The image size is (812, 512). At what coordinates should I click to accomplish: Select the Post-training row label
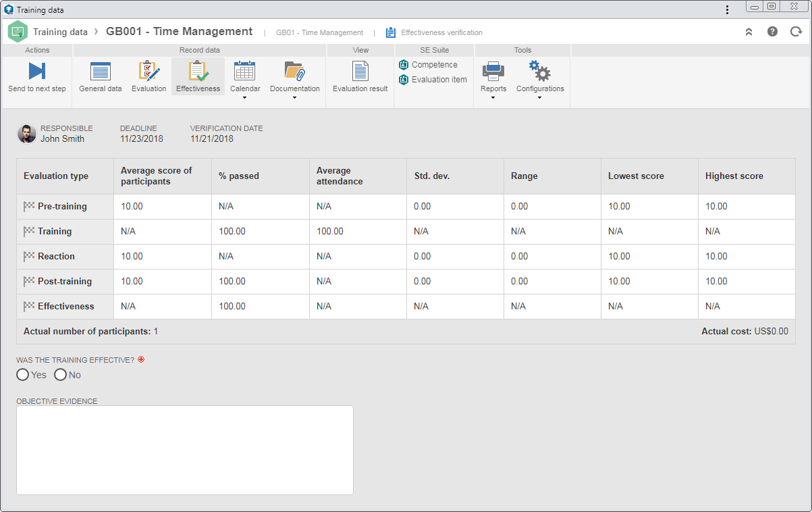[x=65, y=281]
